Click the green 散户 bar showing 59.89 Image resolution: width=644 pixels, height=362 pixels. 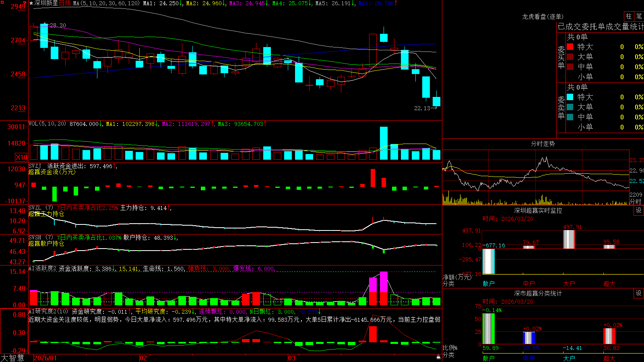[x=489, y=329]
